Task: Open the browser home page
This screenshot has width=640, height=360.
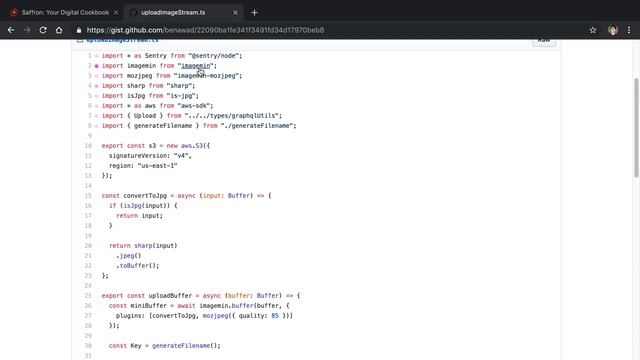Action: 59,30
